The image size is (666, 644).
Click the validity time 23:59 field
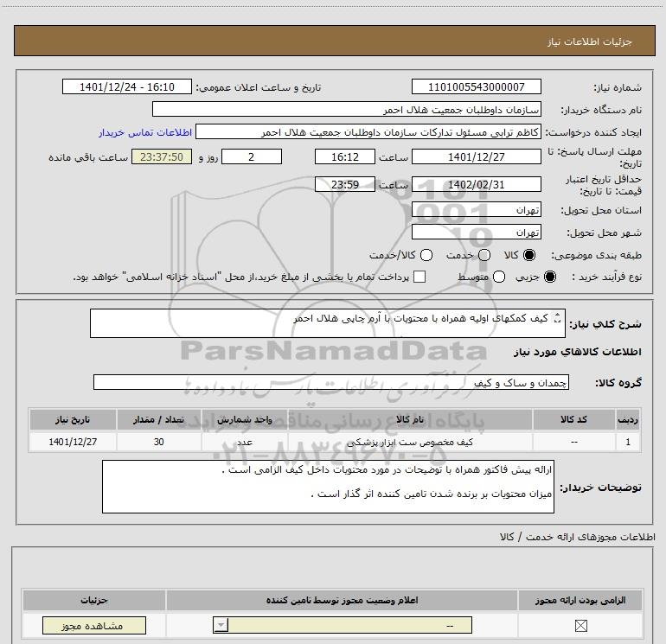345,184
